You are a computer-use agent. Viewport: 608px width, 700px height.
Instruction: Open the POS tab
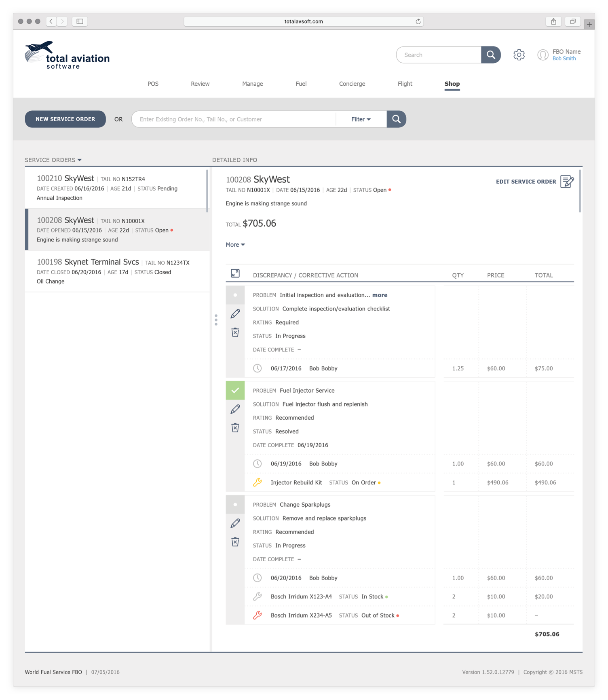coord(153,84)
